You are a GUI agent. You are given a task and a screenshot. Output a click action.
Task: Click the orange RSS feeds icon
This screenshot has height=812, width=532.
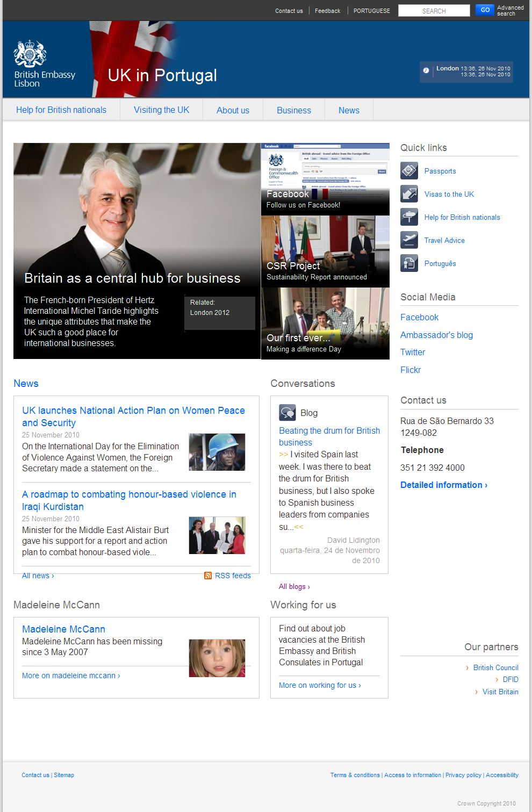(208, 576)
